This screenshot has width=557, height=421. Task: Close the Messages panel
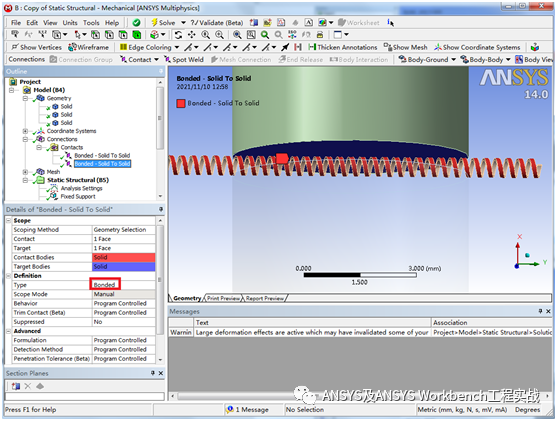(x=548, y=311)
